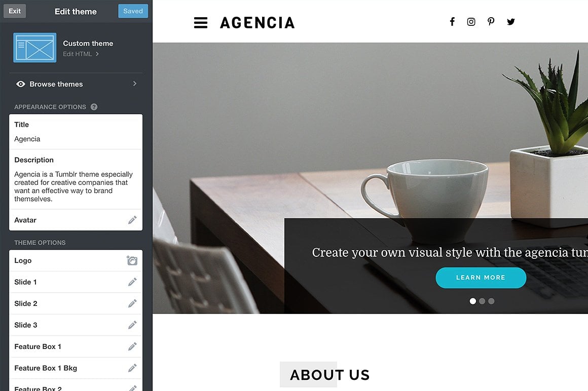
Task: Edit Slide 1 with pencil icon
Action: [132, 282]
